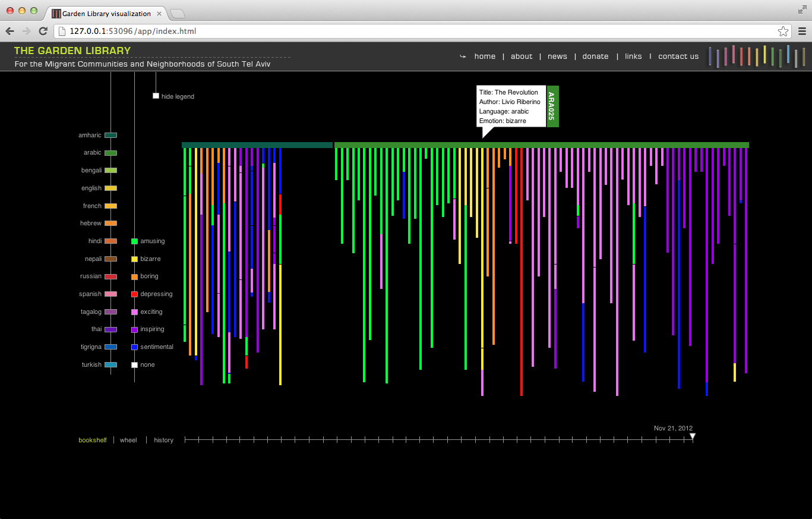Click the address bar URL field
This screenshot has width=812, height=519.
coord(416,32)
